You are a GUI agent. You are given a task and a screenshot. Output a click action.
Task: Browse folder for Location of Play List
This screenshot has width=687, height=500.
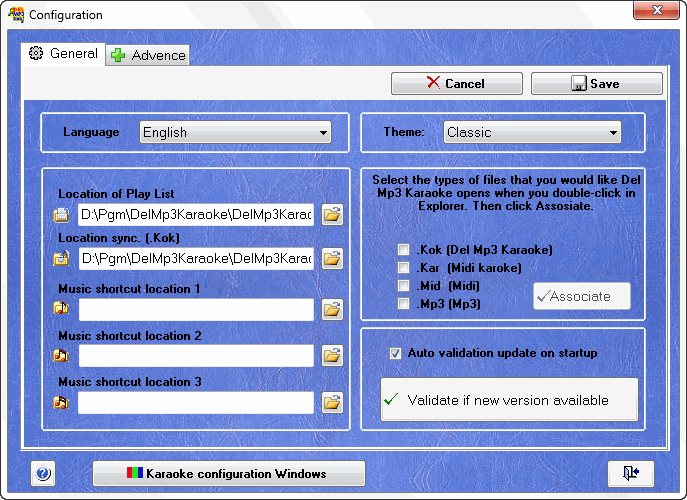click(332, 215)
